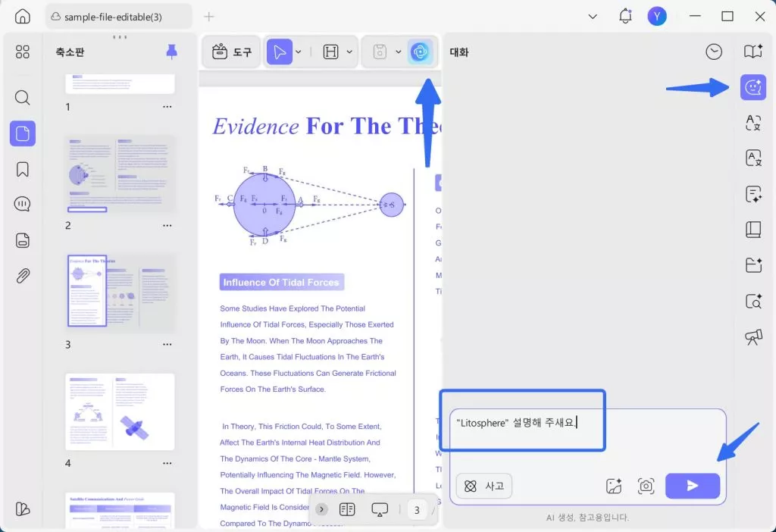Viewport: 776px width, 532px height.
Task: Select the AI chat mode icon
Action: click(x=753, y=88)
